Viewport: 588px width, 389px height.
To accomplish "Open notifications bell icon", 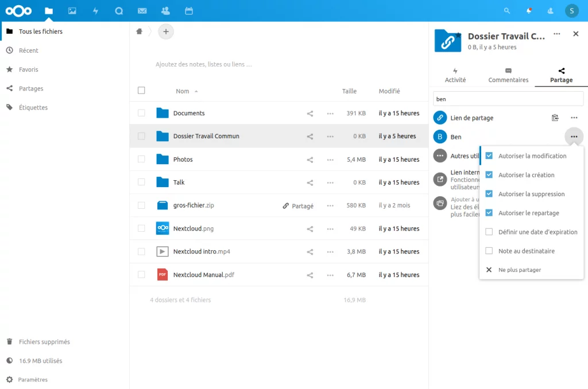I will (x=529, y=11).
